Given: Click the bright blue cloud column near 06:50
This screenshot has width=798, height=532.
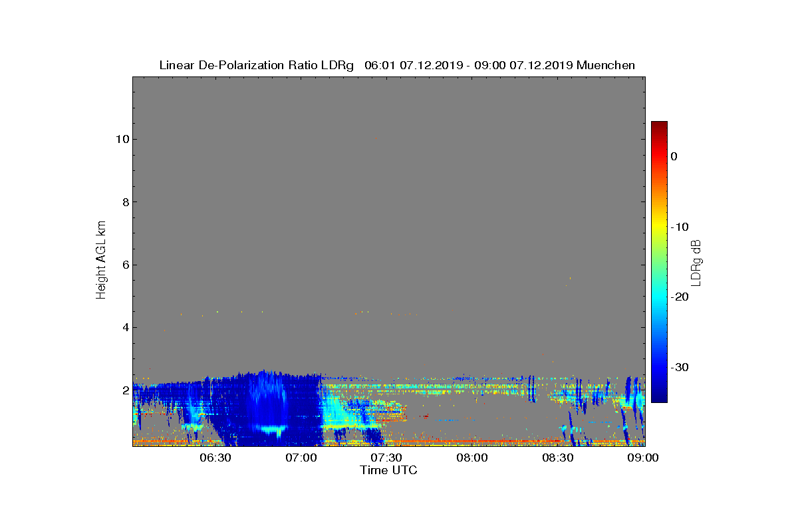Looking at the screenshot, I should tap(269, 399).
